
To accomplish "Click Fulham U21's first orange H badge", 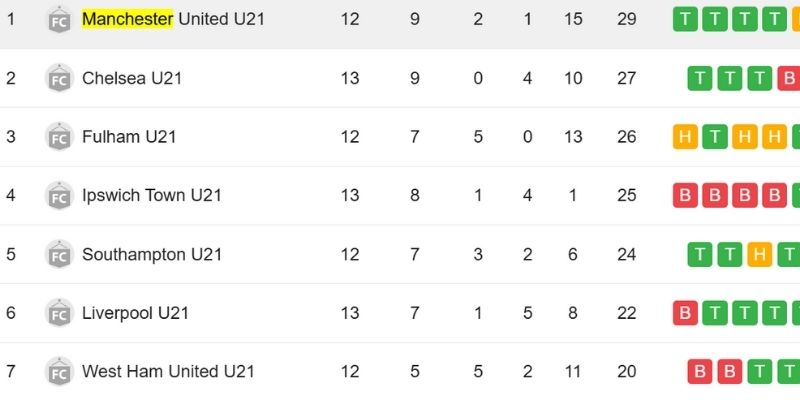I will [x=685, y=137].
